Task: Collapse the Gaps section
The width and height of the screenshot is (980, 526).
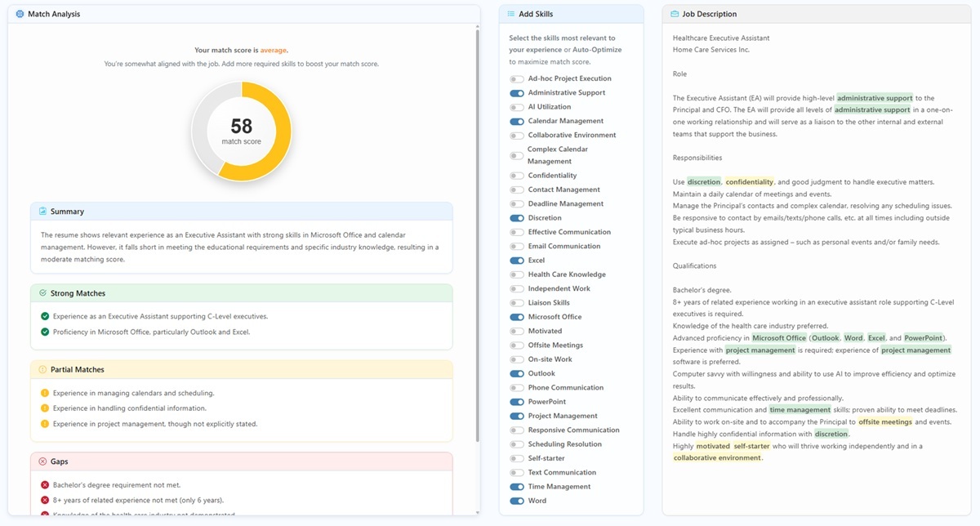Action: click(x=239, y=461)
